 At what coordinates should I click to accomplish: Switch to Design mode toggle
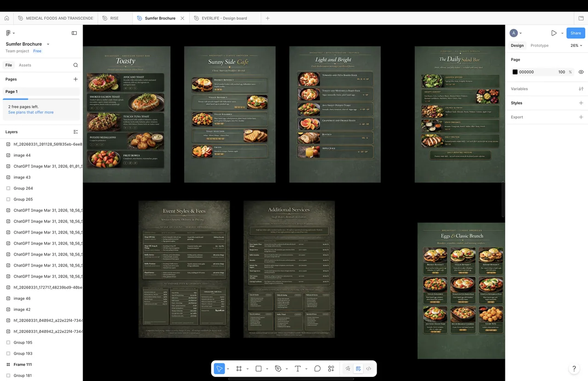(358, 369)
